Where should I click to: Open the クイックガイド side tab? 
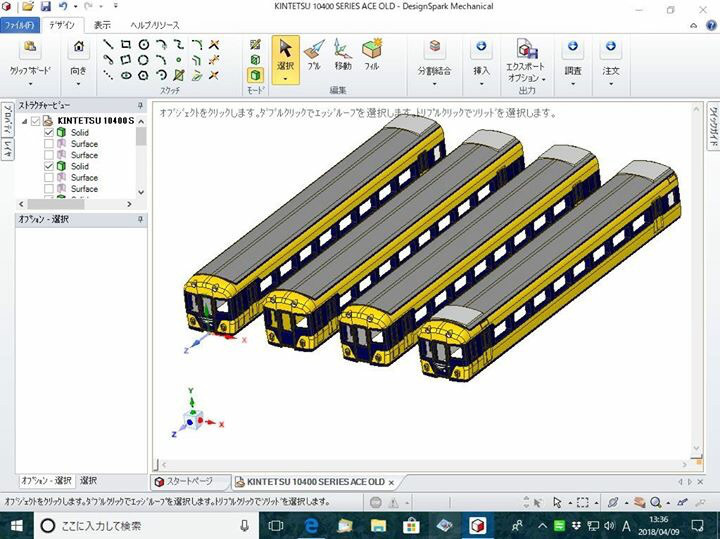[x=714, y=125]
